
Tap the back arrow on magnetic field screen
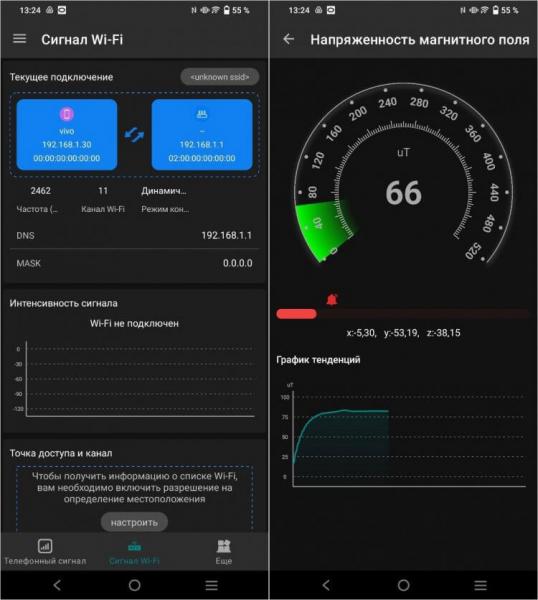pos(289,39)
